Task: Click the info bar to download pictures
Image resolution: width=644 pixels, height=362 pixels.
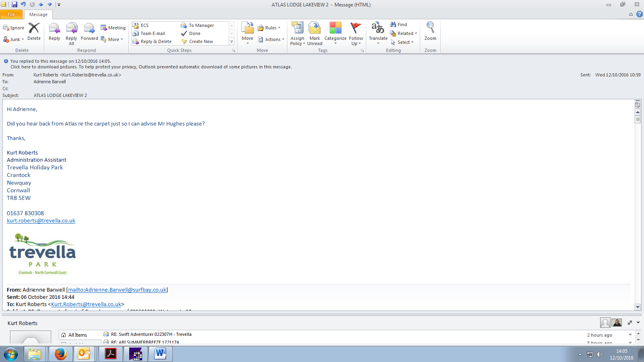Action: tap(151, 67)
